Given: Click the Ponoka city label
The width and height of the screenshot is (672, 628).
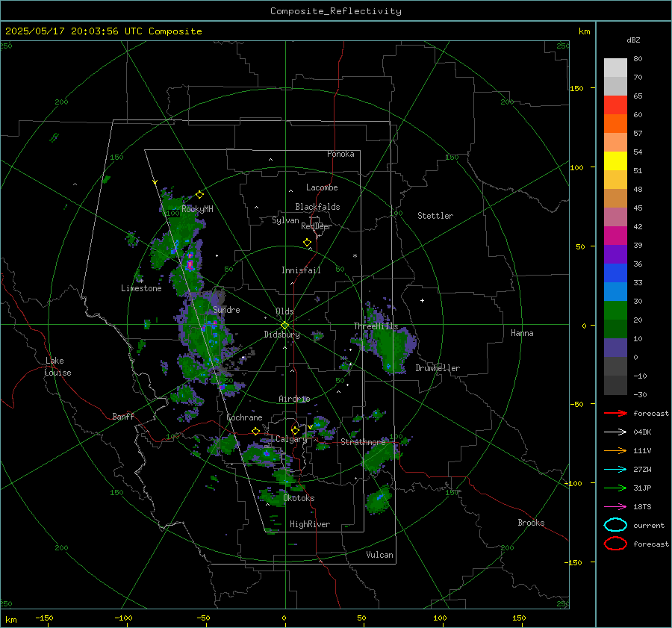Looking at the screenshot, I should click(340, 154).
